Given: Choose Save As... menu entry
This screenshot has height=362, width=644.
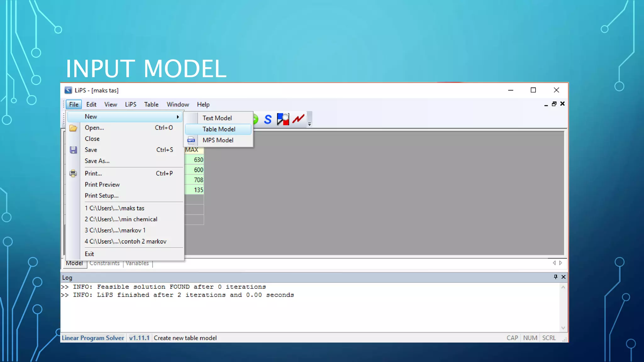Looking at the screenshot, I should [x=125, y=161].
